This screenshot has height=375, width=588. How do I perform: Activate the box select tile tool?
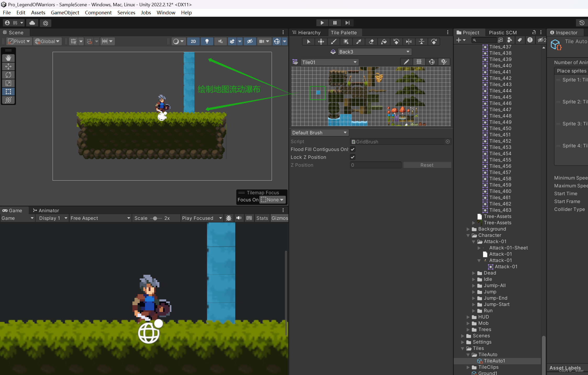pyautogui.click(x=346, y=42)
